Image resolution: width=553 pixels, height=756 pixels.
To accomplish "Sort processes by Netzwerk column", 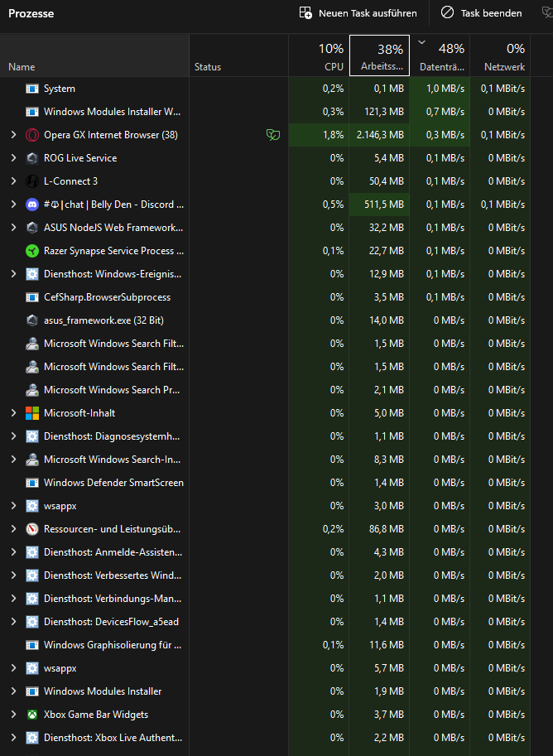I will pos(500,55).
